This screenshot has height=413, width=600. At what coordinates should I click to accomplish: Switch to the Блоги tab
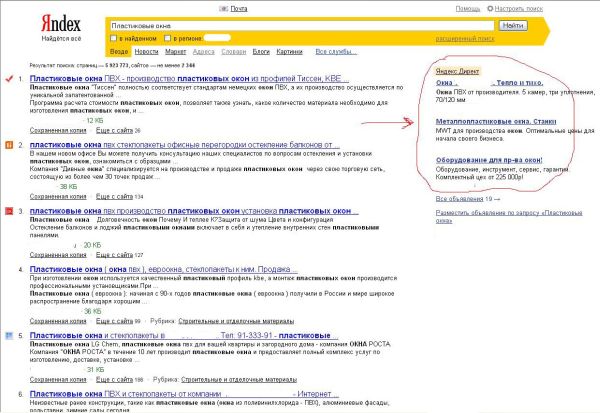(x=261, y=52)
